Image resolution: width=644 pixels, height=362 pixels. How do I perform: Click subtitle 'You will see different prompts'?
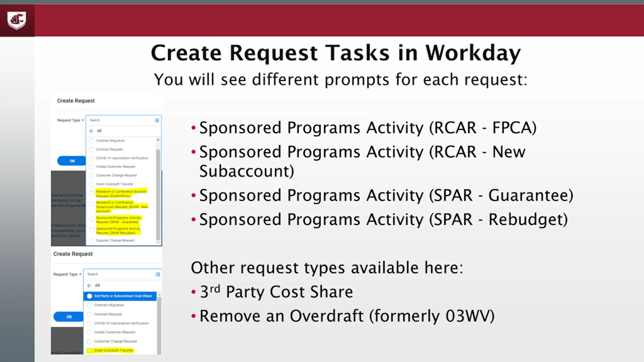pos(340,80)
